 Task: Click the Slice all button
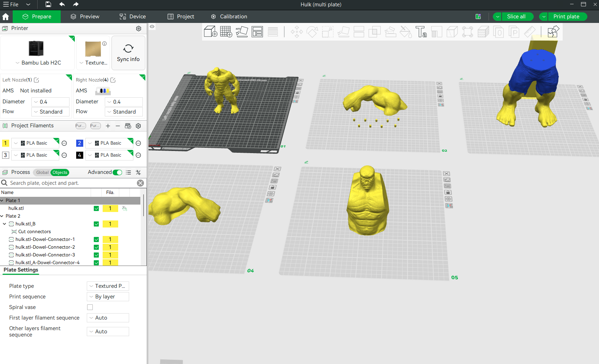point(518,17)
